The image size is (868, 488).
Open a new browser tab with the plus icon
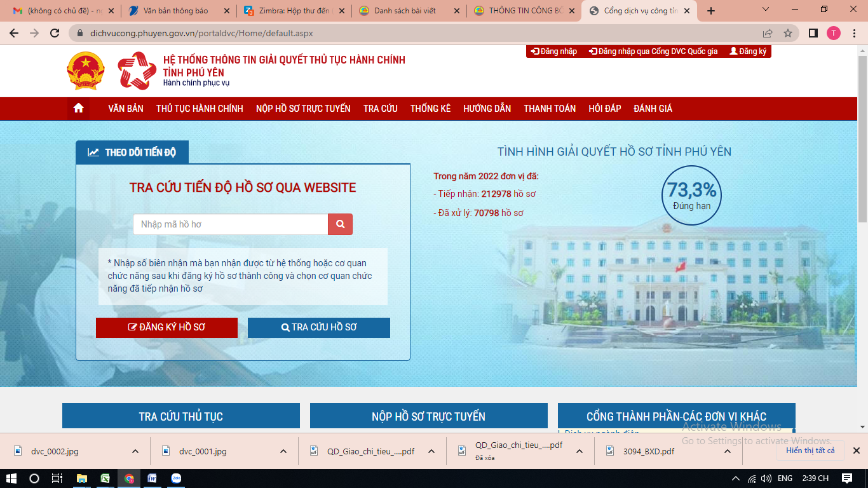(x=711, y=11)
